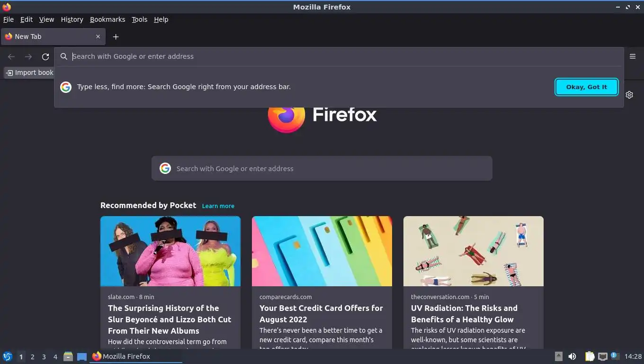Open the volume speaker tray icon
Viewport: 644px width, 364px height.
click(x=572, y=356)
